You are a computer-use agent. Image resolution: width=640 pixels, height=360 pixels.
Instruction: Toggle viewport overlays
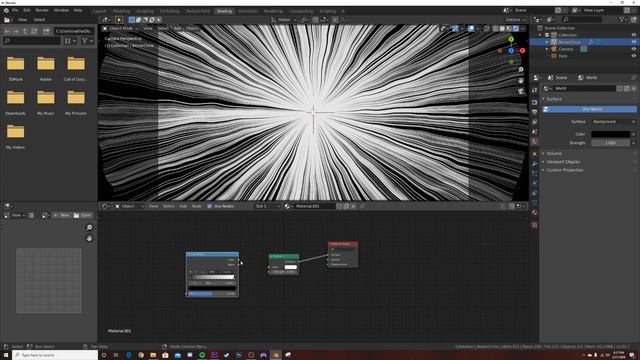[x=471, y=29]
